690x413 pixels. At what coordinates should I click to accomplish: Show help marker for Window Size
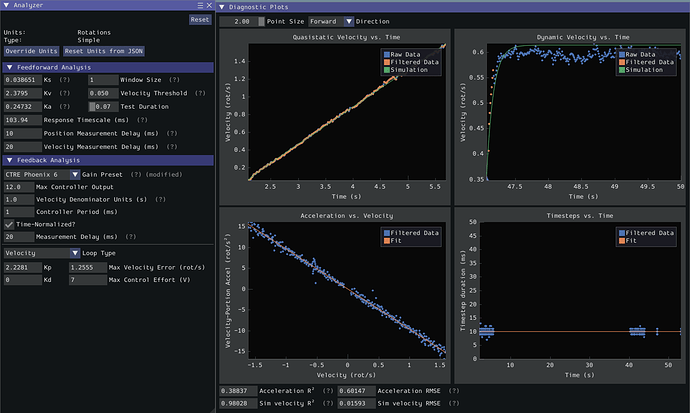174,80
